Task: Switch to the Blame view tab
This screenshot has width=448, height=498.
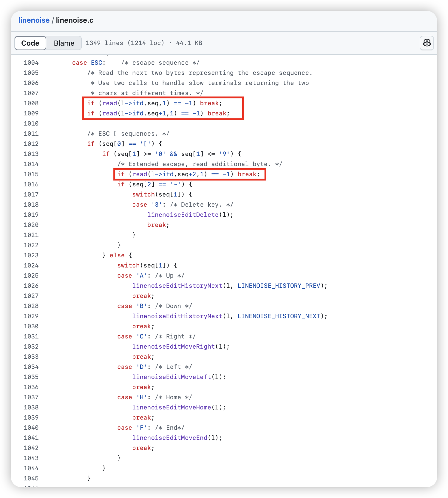Action: 64,43
